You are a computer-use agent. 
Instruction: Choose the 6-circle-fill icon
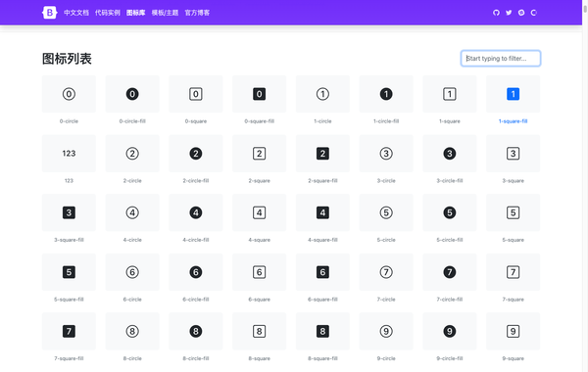point(196,272)
